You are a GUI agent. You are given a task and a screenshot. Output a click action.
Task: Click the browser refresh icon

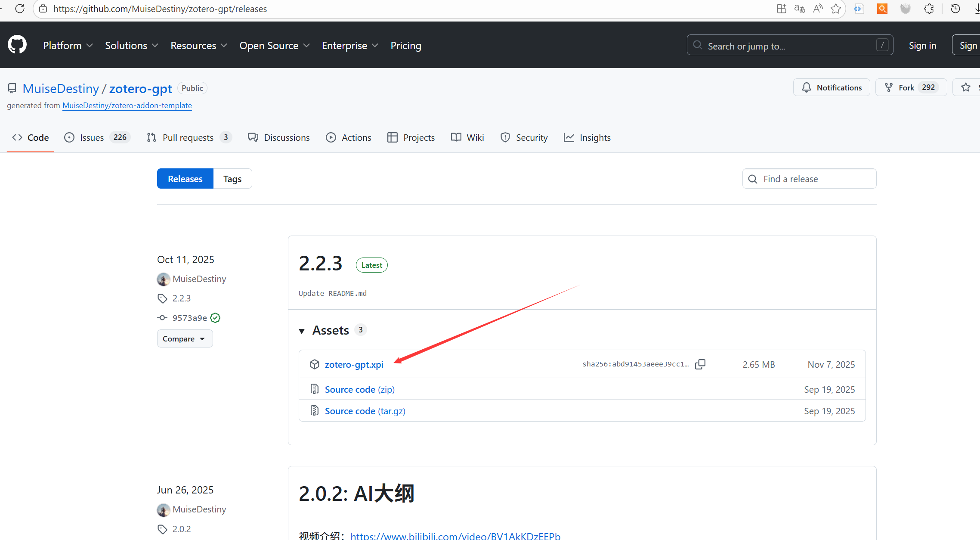(x=20, y=9)
